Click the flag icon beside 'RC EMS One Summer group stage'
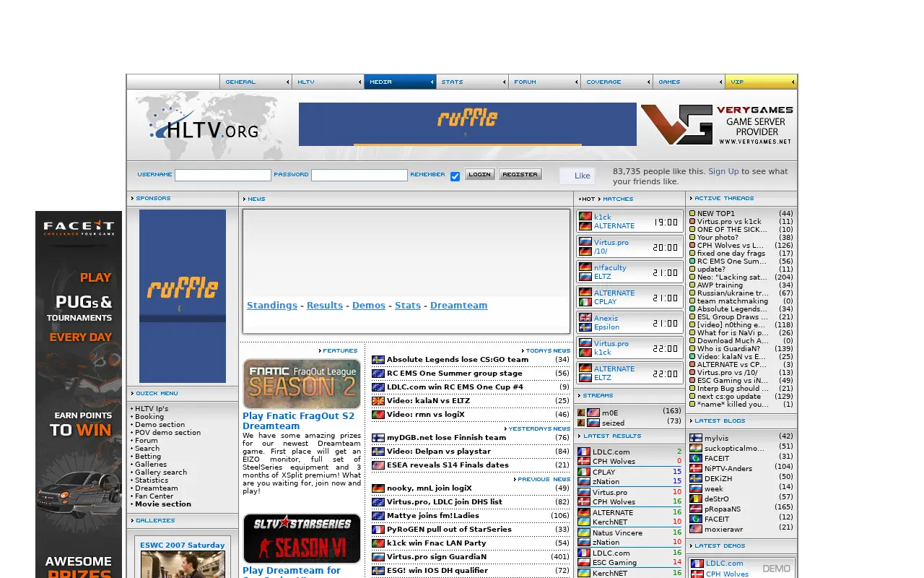924x578 pixels. (x=378, y=374)
